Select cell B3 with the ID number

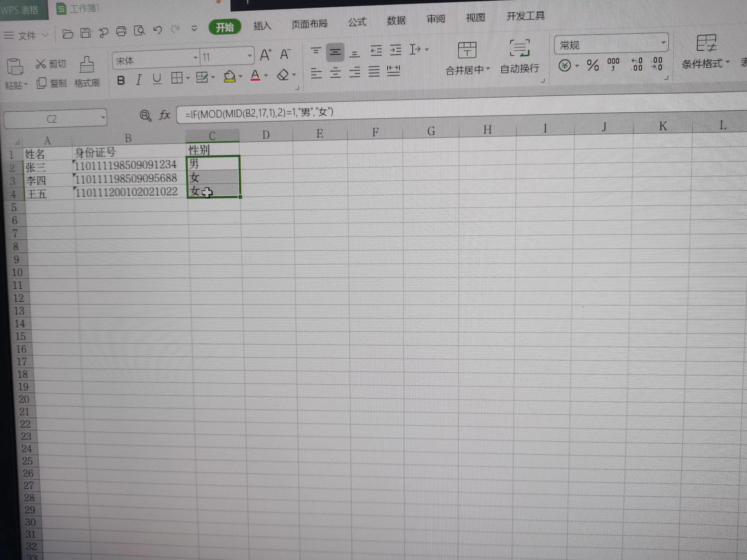click(x=126, y=179)
